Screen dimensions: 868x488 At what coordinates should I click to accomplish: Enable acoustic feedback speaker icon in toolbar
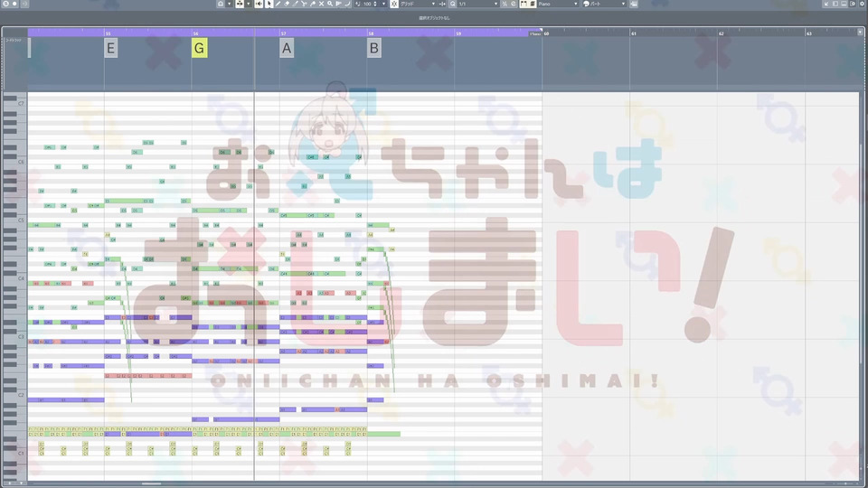click(259, 4)
